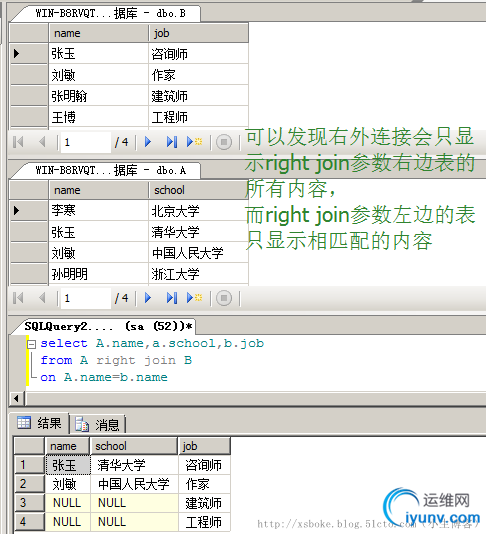Click the job column header in results grid

204,446
